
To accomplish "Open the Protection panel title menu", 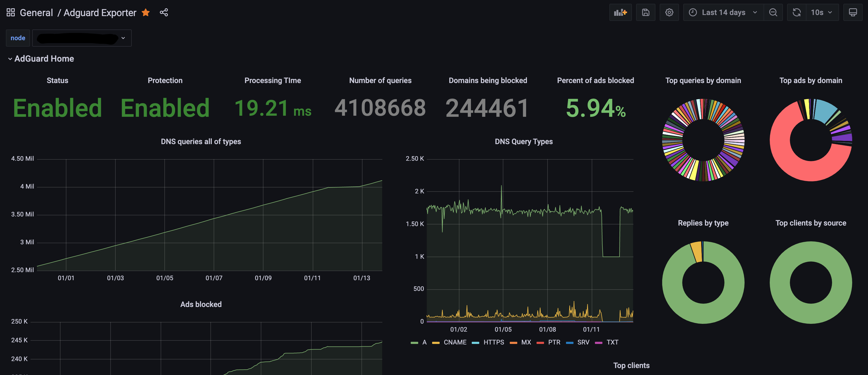I will (x=165, y=80).
